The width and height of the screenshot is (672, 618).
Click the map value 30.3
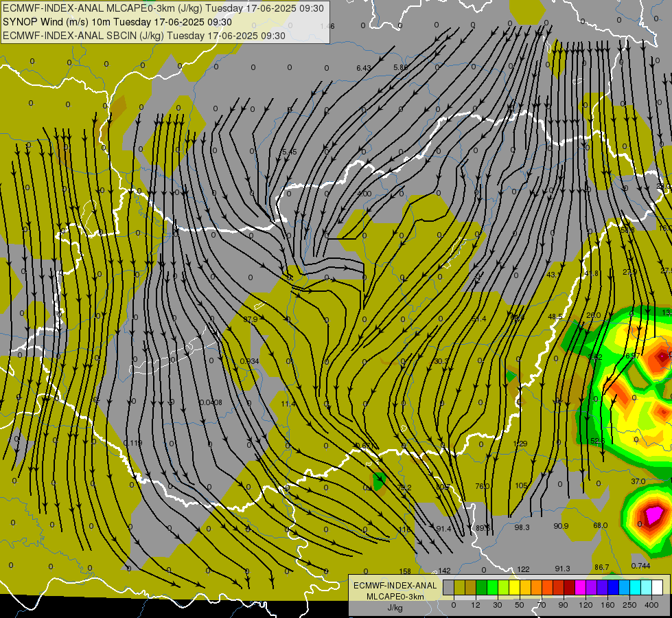[x=441, y=361]
